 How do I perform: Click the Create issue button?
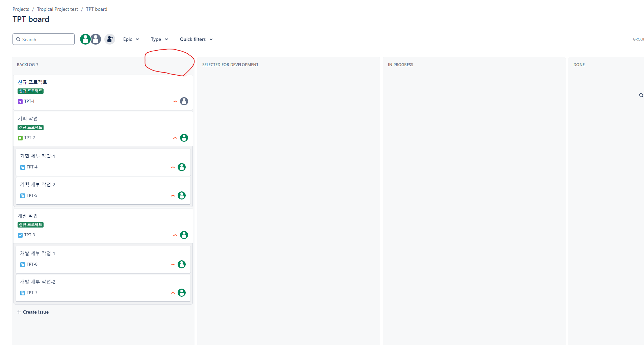click(33, 312)
